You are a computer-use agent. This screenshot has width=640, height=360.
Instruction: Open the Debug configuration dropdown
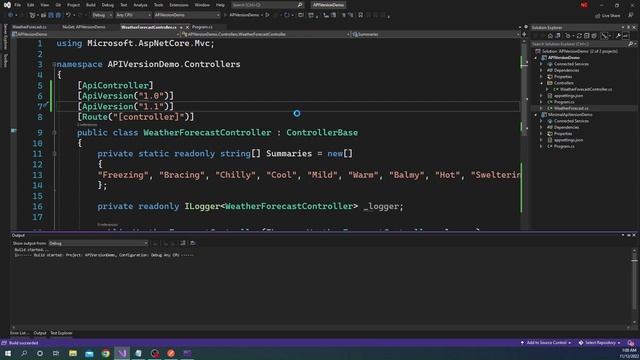[102, 15]
